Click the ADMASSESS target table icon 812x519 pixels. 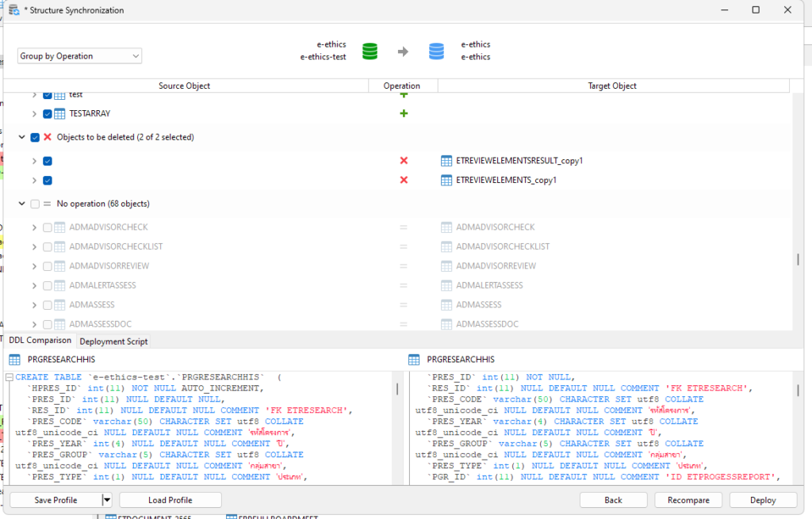[x=446, y=304]
